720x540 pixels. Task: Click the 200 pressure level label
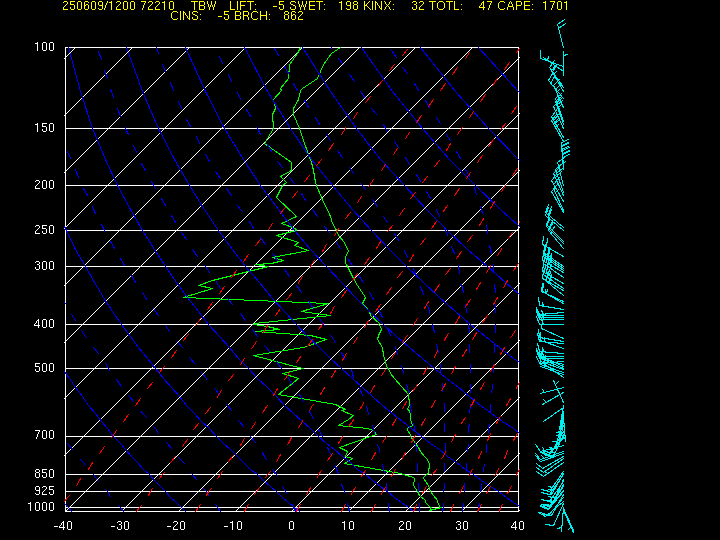coord(45,185)
